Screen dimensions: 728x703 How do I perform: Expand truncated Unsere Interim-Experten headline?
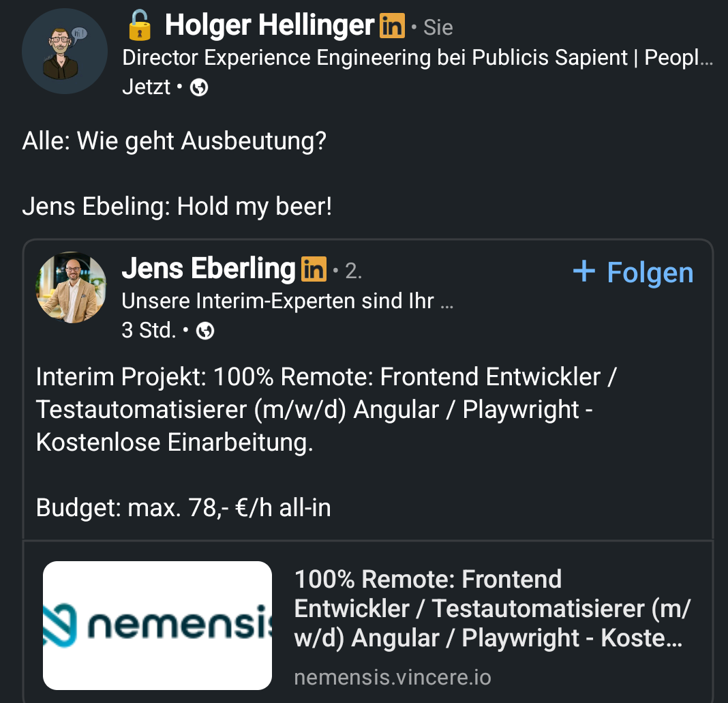click(286, 301)
